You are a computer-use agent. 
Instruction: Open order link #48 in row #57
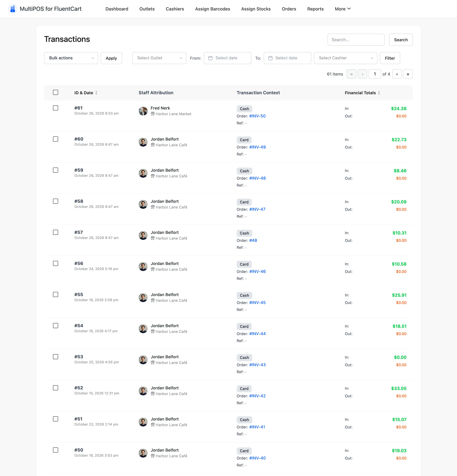pos(253,240)
